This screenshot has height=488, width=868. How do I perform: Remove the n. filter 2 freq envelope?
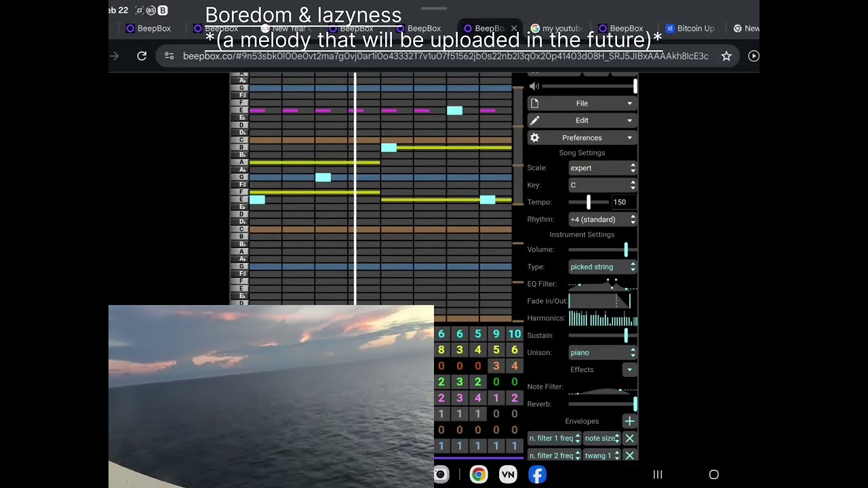(629, 455)
